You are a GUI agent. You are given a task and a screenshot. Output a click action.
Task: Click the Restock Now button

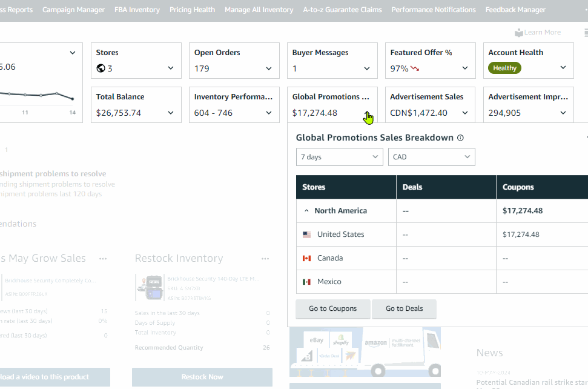202,377
